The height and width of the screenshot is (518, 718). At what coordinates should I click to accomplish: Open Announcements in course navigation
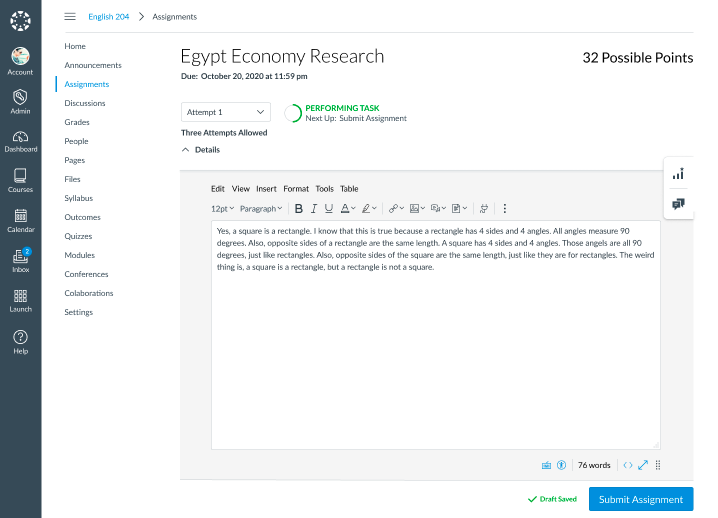pyautogui.click(x=93, y=65)
